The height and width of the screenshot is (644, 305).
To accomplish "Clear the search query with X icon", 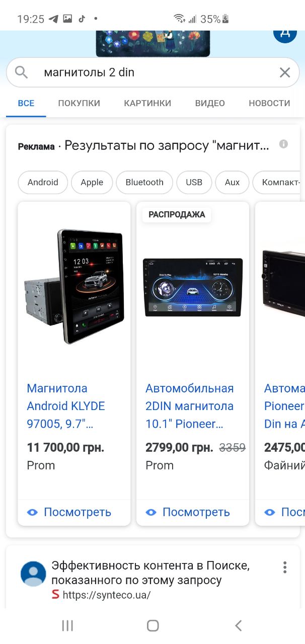I will 285,72.
